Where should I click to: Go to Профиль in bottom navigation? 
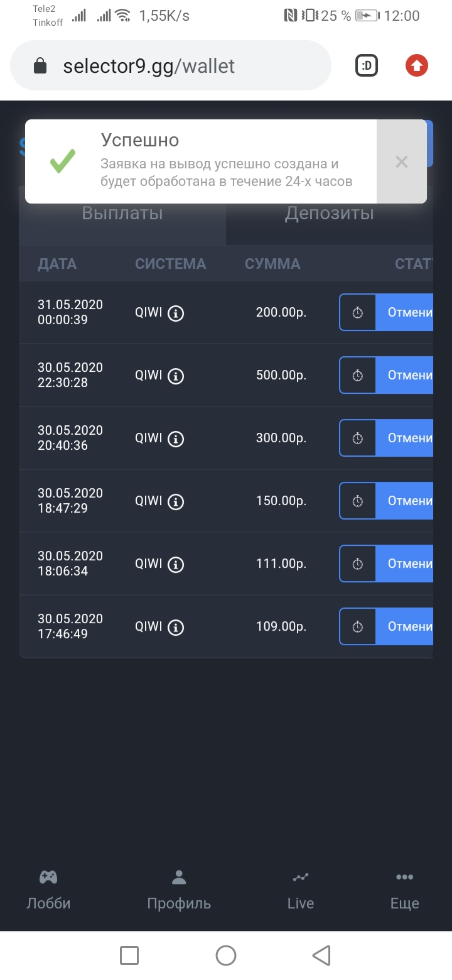[x=179, y=891]
